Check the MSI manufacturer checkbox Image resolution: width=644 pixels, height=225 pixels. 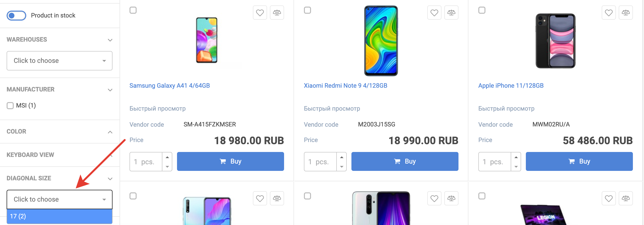click(x=10, y=105)
